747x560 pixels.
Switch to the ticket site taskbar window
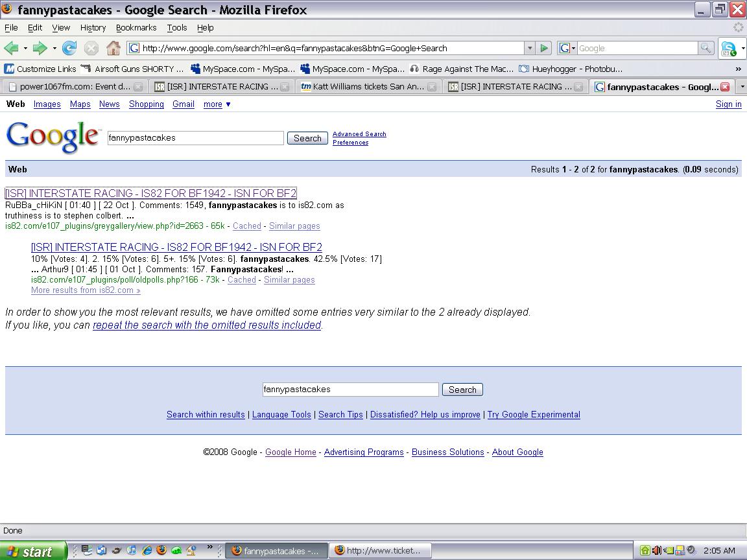(380, 551)
